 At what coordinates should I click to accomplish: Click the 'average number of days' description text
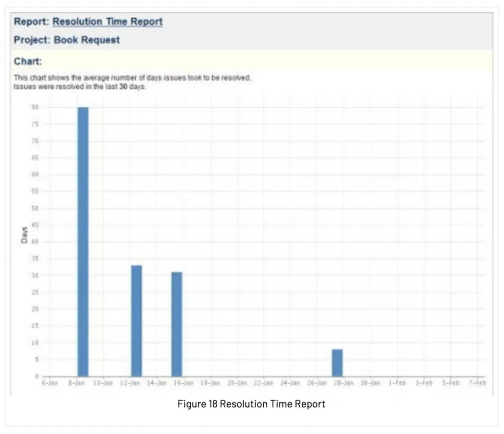click(x=123, y=78)
